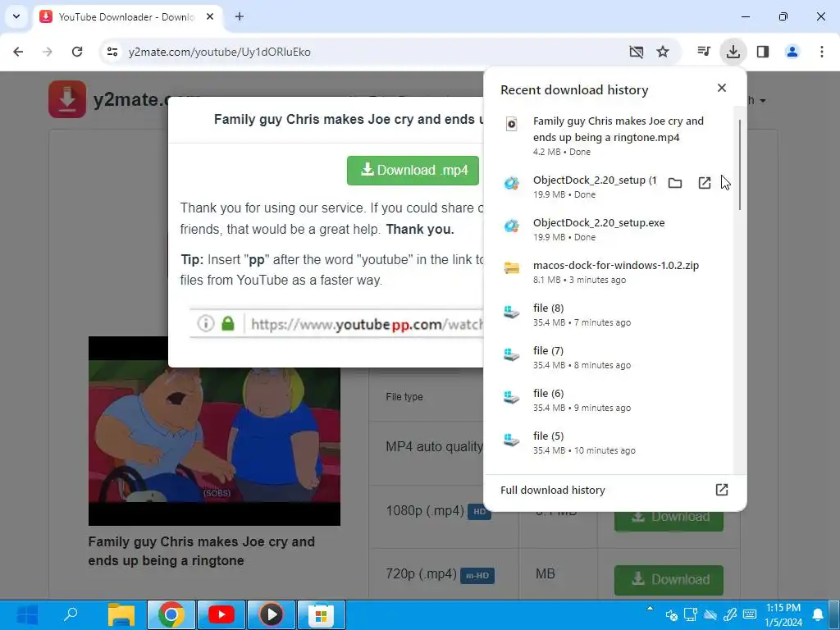The height and width of the screenshot is (630, 840).
Task: Click the download list scrollbar
Action: [x=740, y=164]
